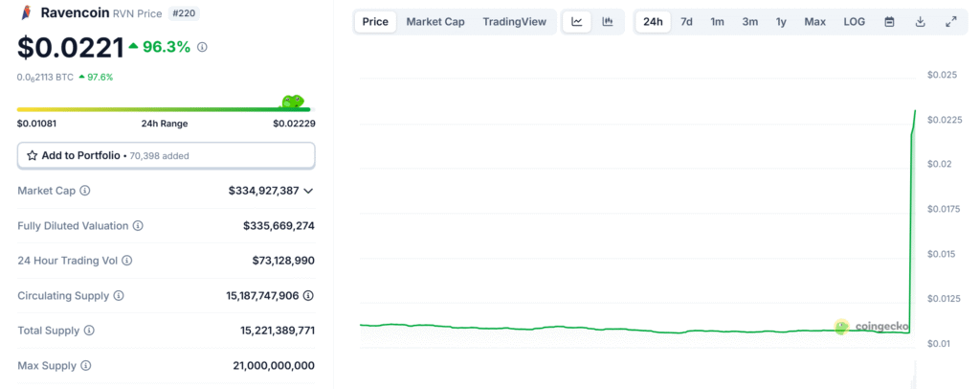
Task: Select the 7d time range
Action: 686,22
